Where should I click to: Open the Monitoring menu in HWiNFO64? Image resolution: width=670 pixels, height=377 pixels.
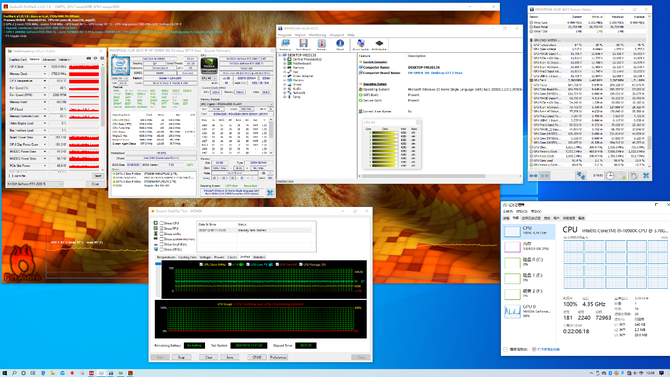tap(317, 35)
